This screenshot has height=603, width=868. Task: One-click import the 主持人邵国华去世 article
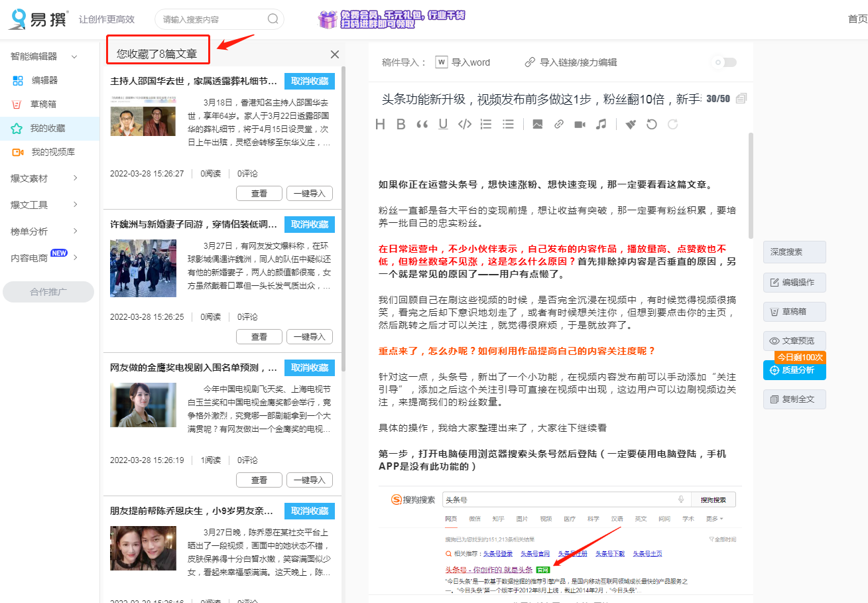(x=310, y=194)
